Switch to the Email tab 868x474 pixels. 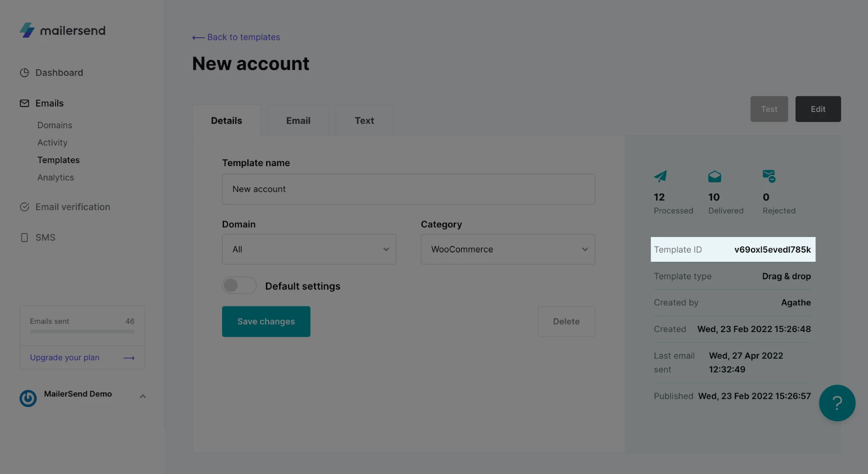tap(298, 120)
